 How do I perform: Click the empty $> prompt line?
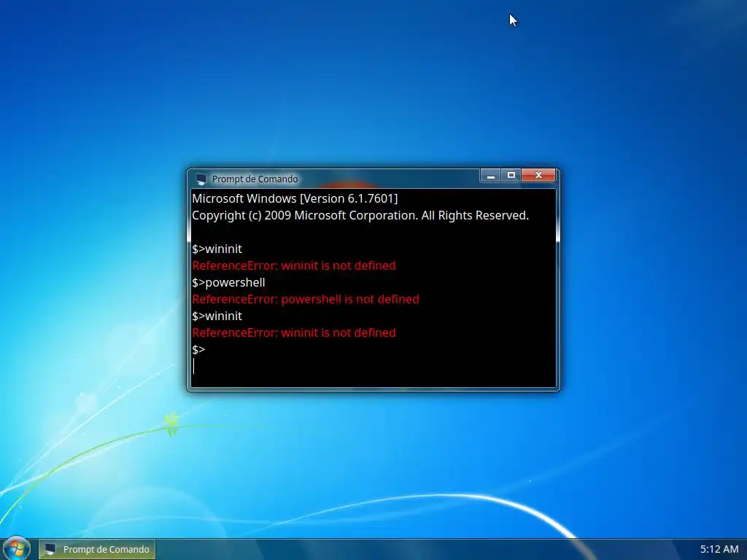click(198, 349)
